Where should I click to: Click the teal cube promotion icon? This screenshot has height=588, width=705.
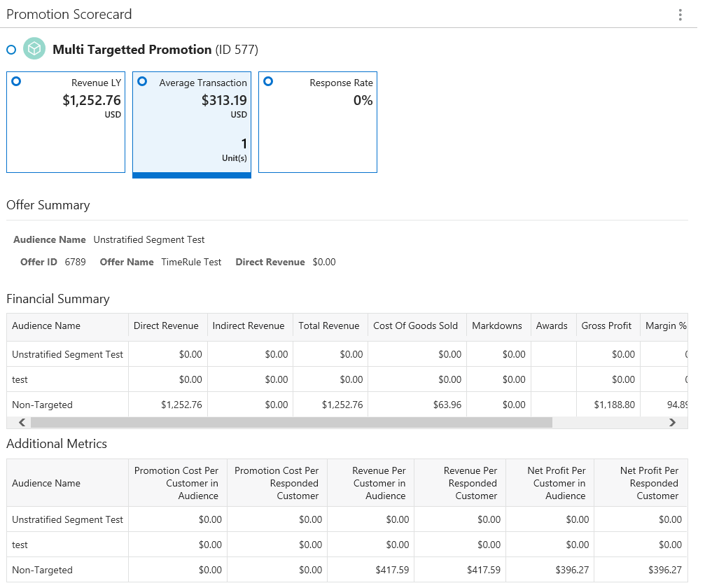(x=34, y=48)
